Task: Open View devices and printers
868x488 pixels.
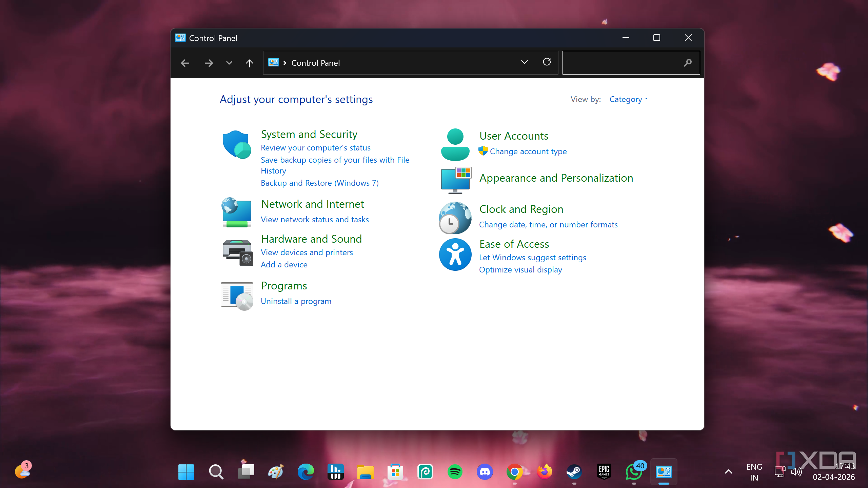Action: click(307, 252)
